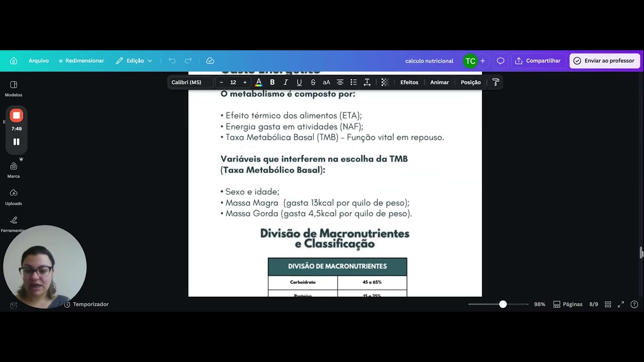The image size is (644, 362).
Task: Adjust the zoom slider handle
Action: coord(503,305)
